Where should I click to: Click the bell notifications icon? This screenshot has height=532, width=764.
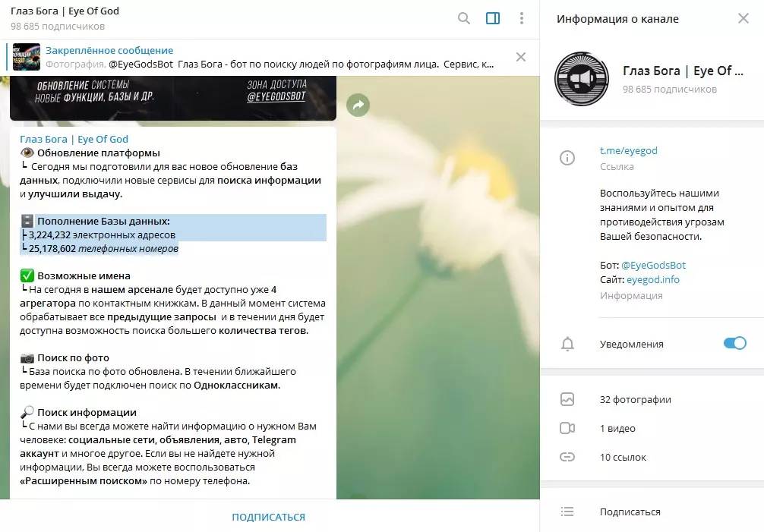[x=567, y=344]
